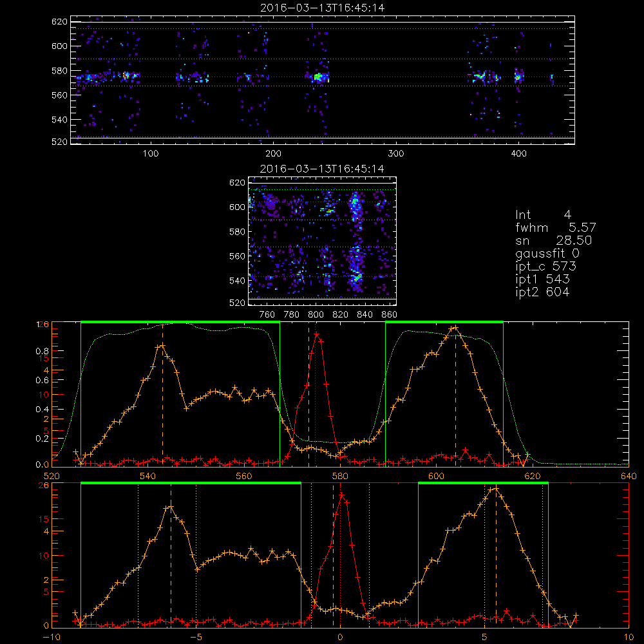Select the 'ipt_c 573' readout
644x644 pixels.
click(546, 267)
